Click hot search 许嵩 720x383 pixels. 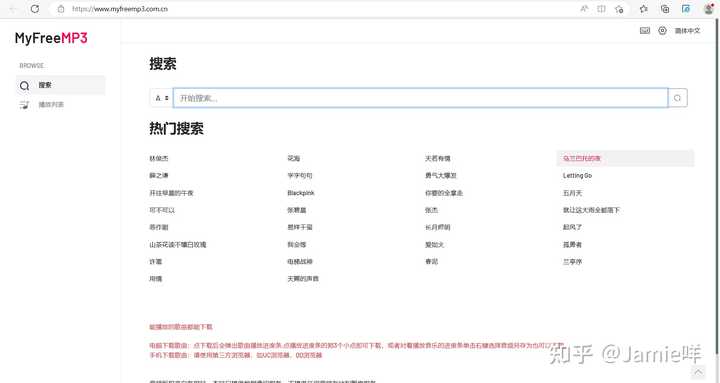click(x=156, y=261)
